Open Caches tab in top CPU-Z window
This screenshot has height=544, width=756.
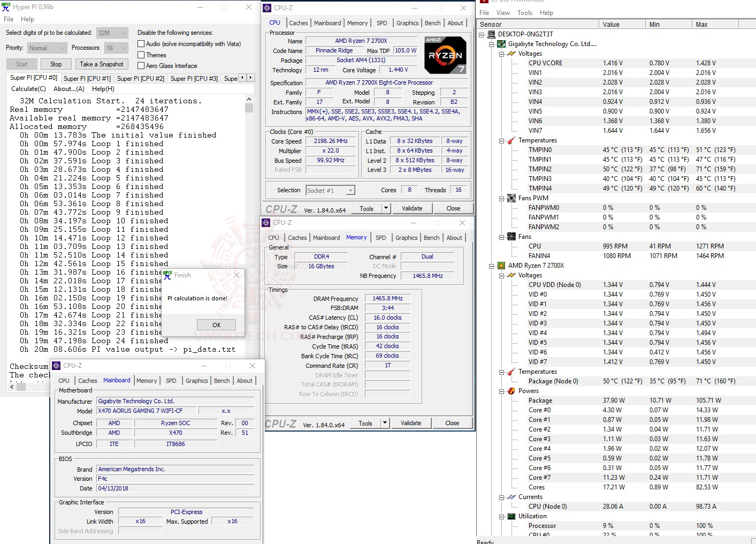299,23
